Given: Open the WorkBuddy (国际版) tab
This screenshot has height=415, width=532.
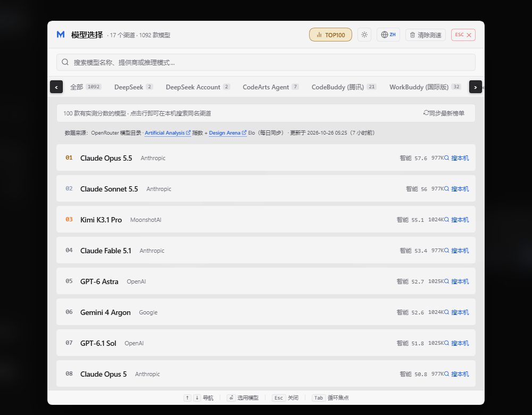Looking at the screenshot, I should [x=425, y=87].
